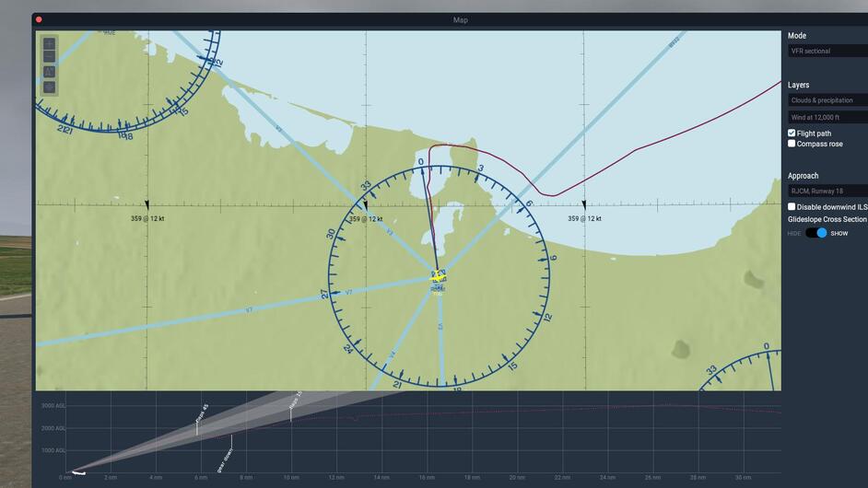Click the third map control button
Image resolution: width=868 pixels, height=488 pixels.
[49, 72]
